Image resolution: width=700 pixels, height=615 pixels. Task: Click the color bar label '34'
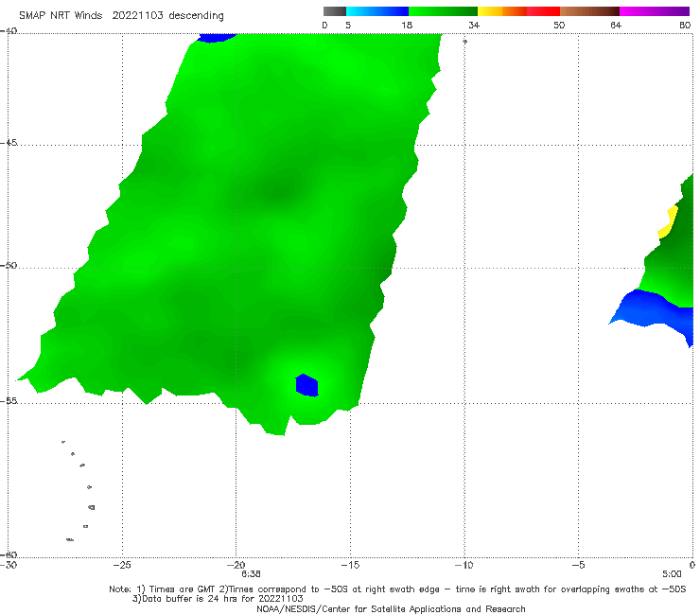point(474,25)
